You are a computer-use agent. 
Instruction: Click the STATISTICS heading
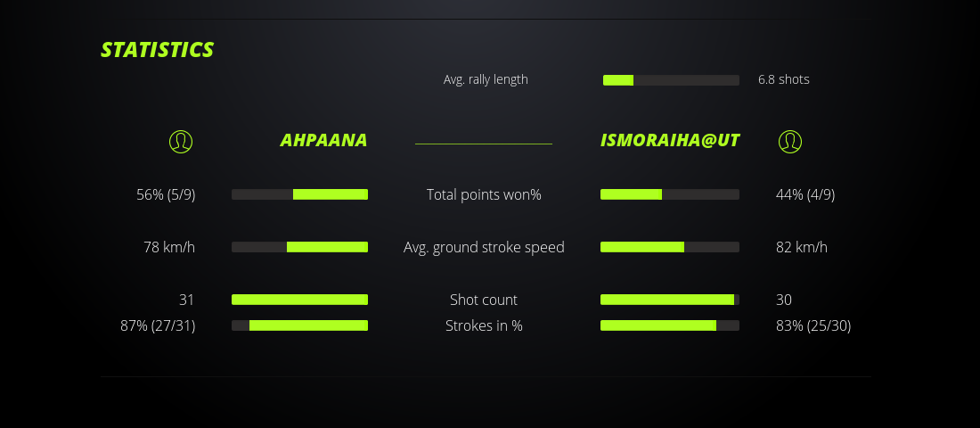pos(158,50)
